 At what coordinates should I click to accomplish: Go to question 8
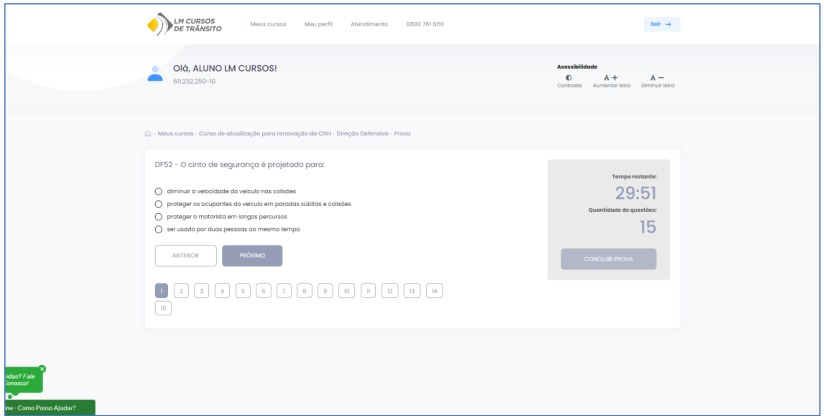coord(304,290)
